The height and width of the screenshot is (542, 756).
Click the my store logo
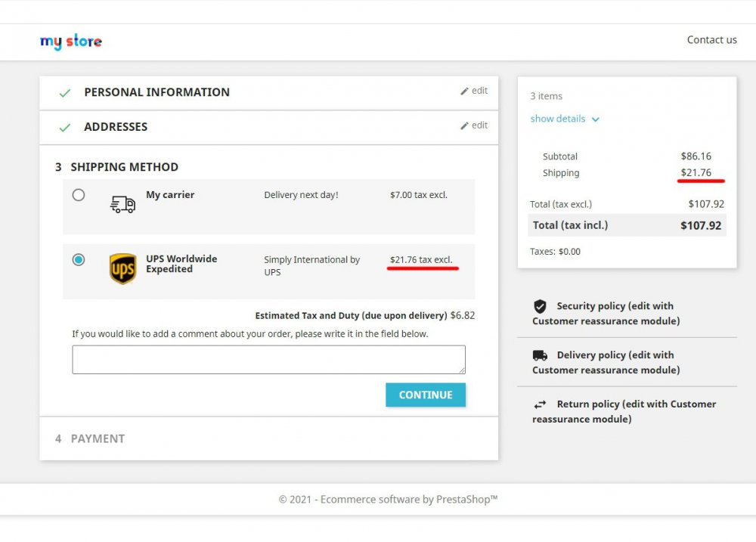coord(71,42)
